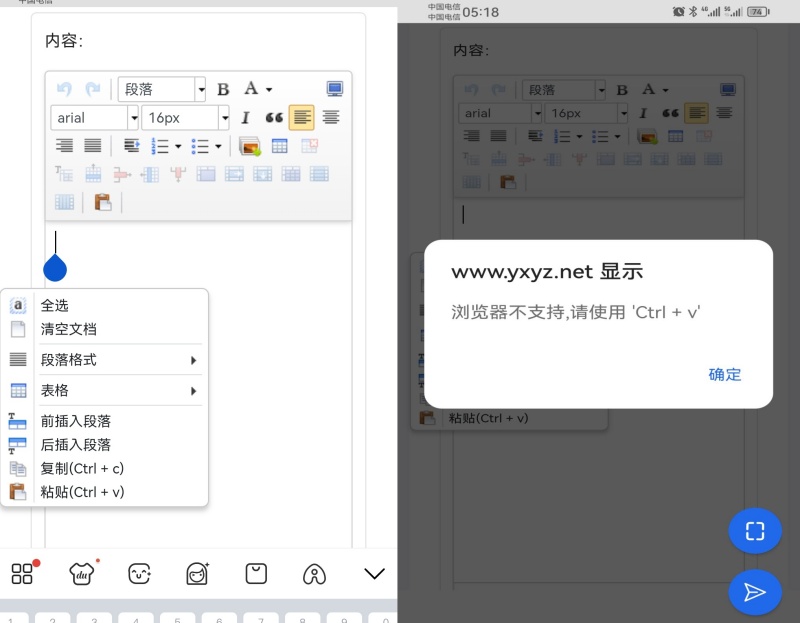
Task: Open keyboard skin shirt icon
Action: point(83,573)
